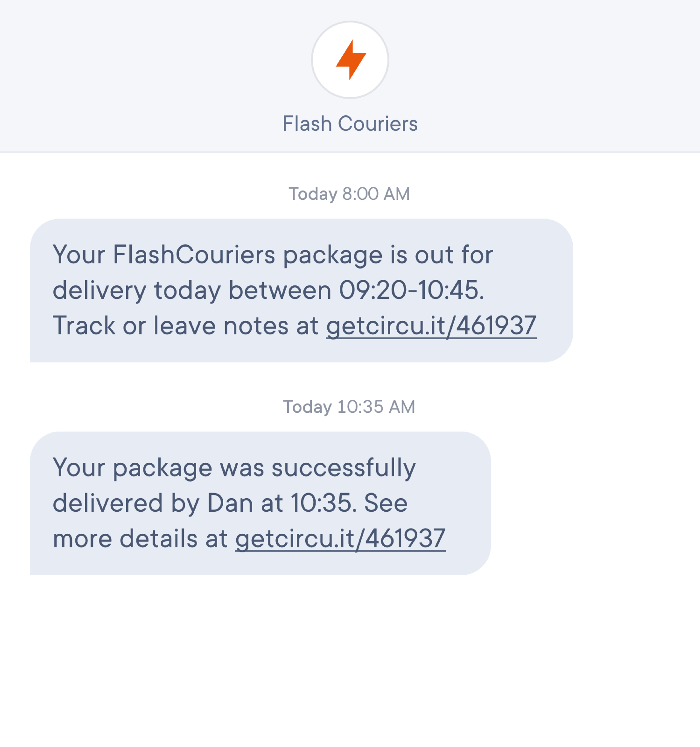Click the Today 8:00 AM timestamp
The height and width of the screenshot is (747, 700).
[349, 193]
